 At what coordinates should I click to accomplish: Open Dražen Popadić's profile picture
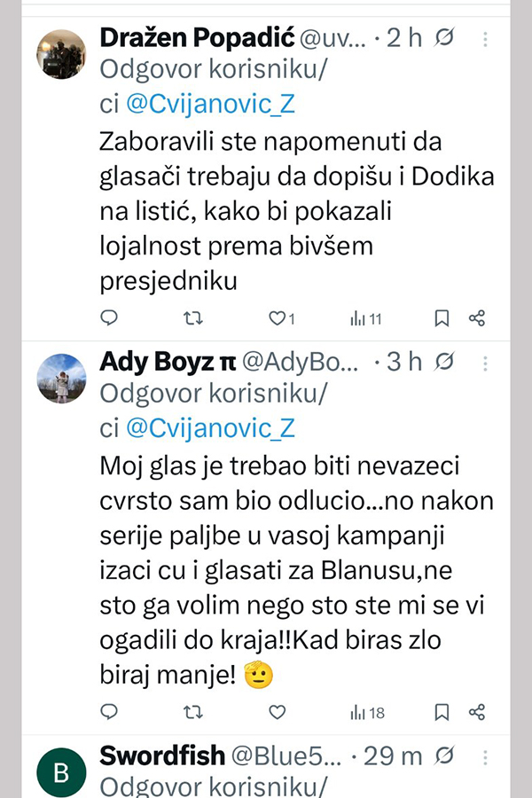click(x=60, y=53)
